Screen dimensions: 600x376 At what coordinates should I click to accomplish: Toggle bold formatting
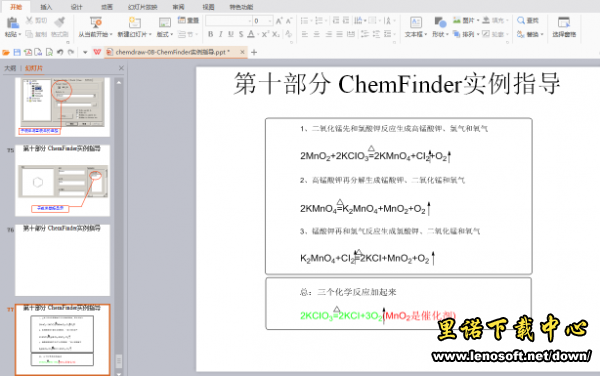[210, 34]
